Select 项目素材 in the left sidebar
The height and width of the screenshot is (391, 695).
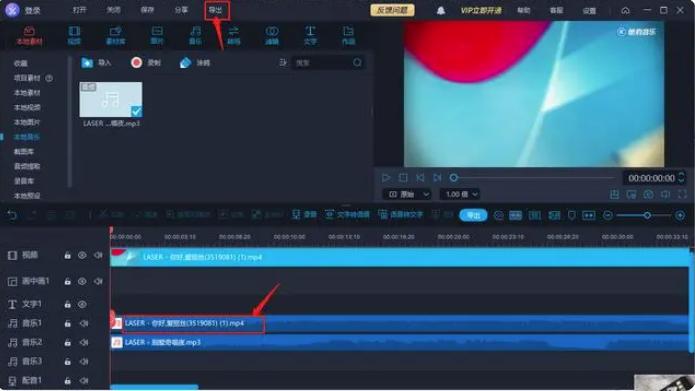coord(27,78)
